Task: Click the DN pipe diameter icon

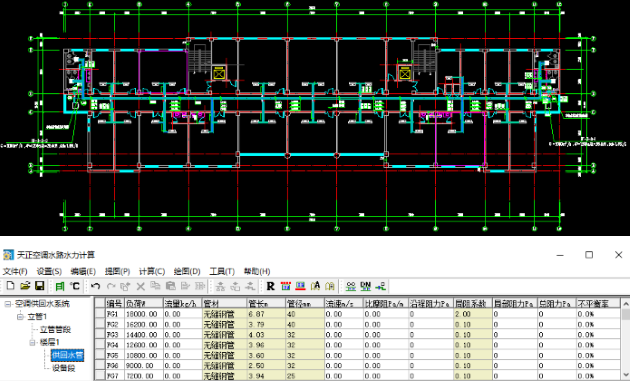Action: tap(366, 286)
